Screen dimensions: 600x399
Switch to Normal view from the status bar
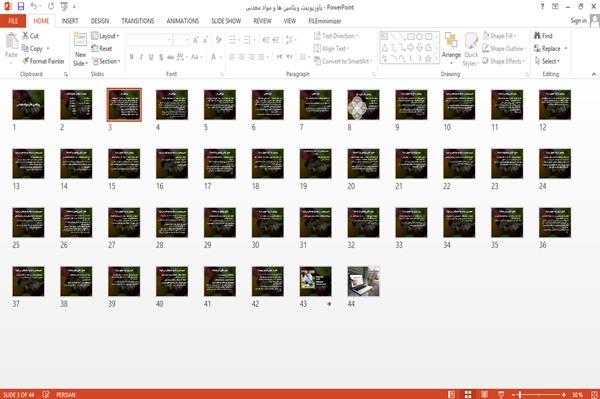(452, 394)
